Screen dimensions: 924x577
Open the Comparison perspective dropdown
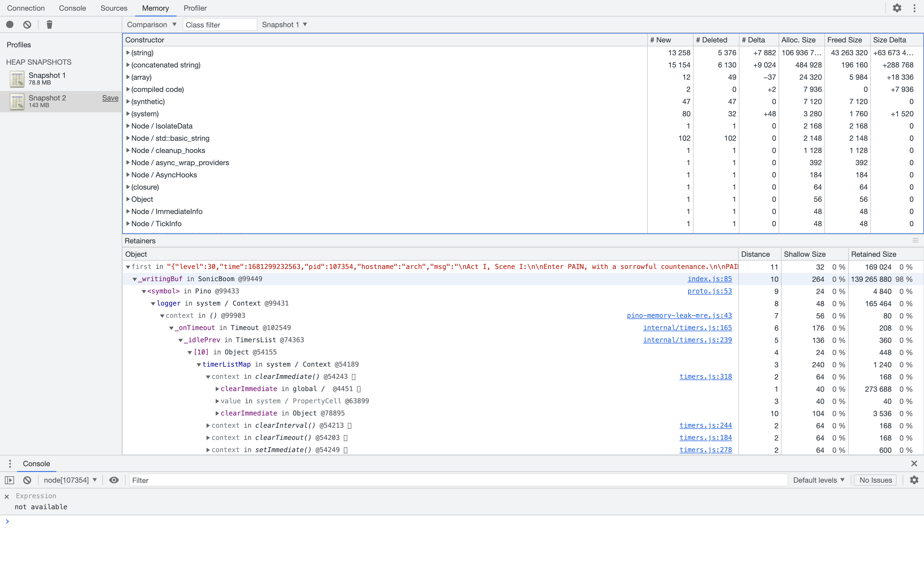pos(151,24)
